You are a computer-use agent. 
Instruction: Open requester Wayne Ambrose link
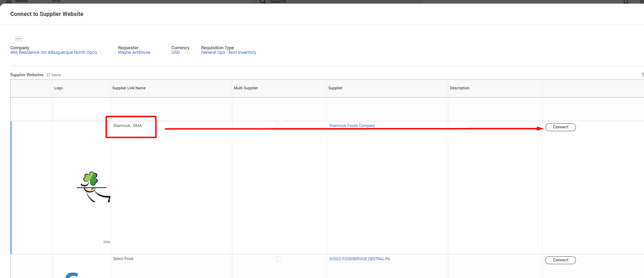(x=134, y=52)
